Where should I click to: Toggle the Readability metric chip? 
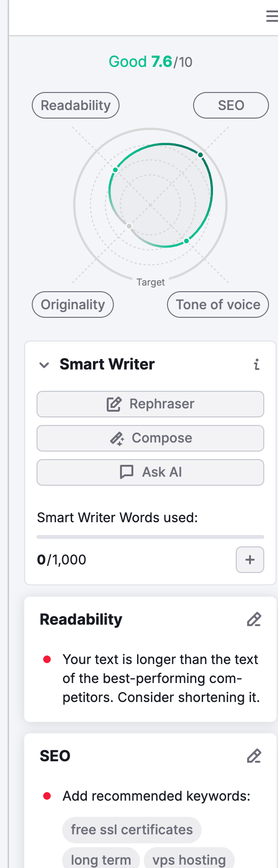75,105
